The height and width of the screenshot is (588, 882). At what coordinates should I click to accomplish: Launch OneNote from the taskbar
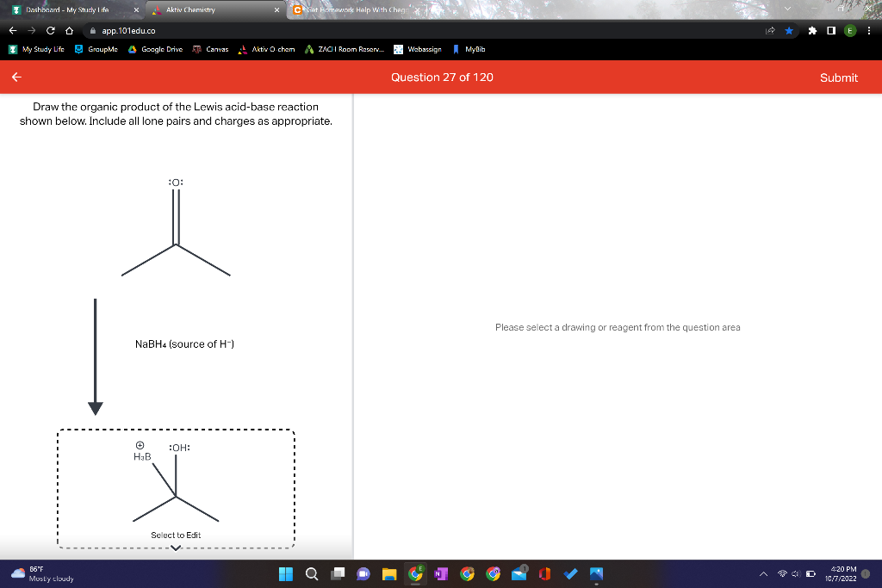click(x=440, y=573)
